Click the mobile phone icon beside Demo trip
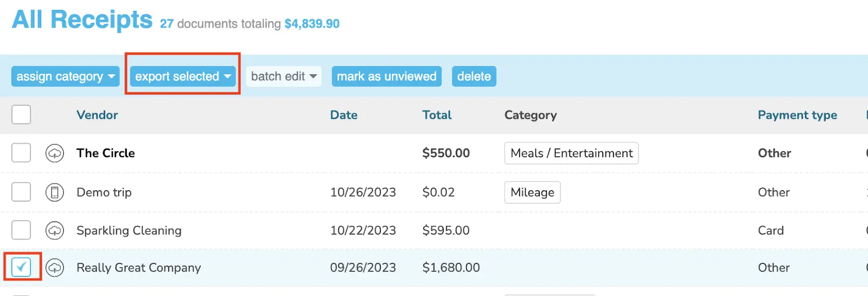Viewport: 868px width, 296px height. (55, 192)
